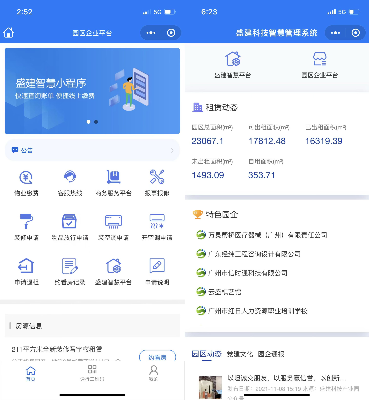Switch to the 党建文化 tab
369x400 pixels.
click(240, 354)
